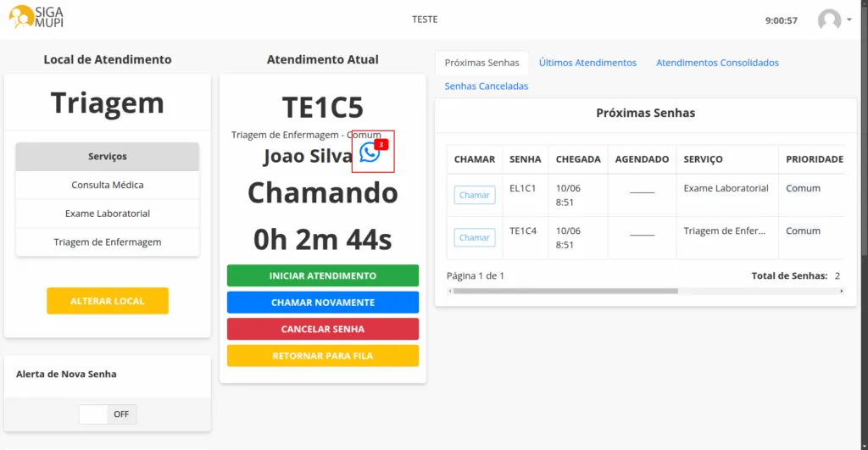Call ticket EL1C1 with Chamar button

click(x=474, y=195)
